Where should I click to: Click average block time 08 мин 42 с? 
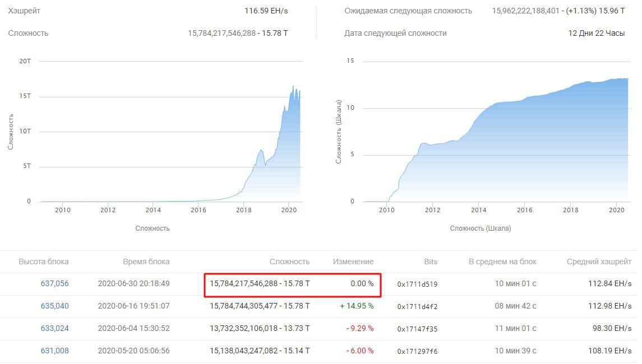click(x=515, y=306)
